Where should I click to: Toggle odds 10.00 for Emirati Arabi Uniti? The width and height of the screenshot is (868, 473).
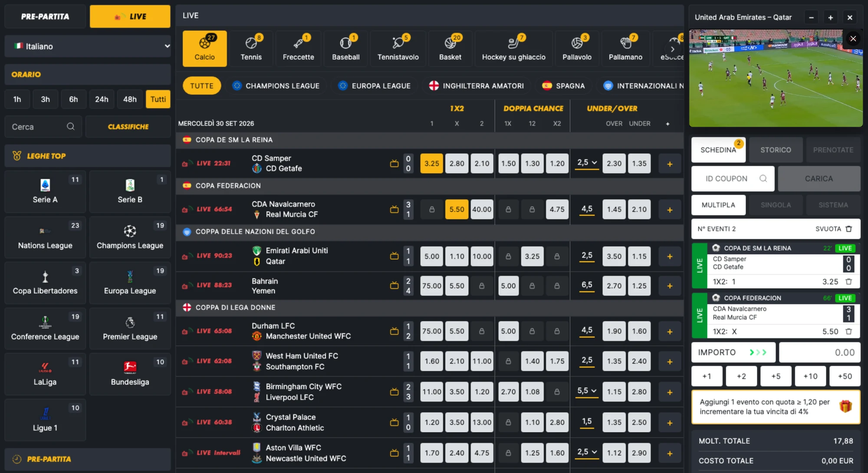482,256
